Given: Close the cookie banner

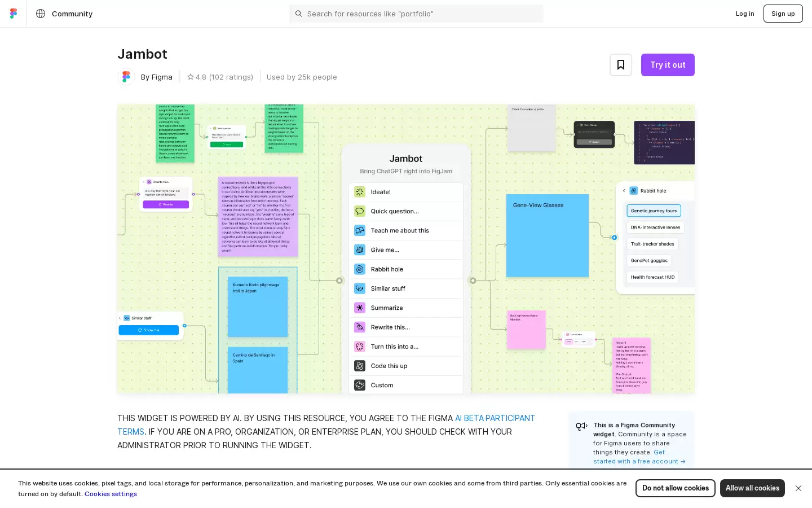Looking at the screenshot, I should tap(798, 488).
